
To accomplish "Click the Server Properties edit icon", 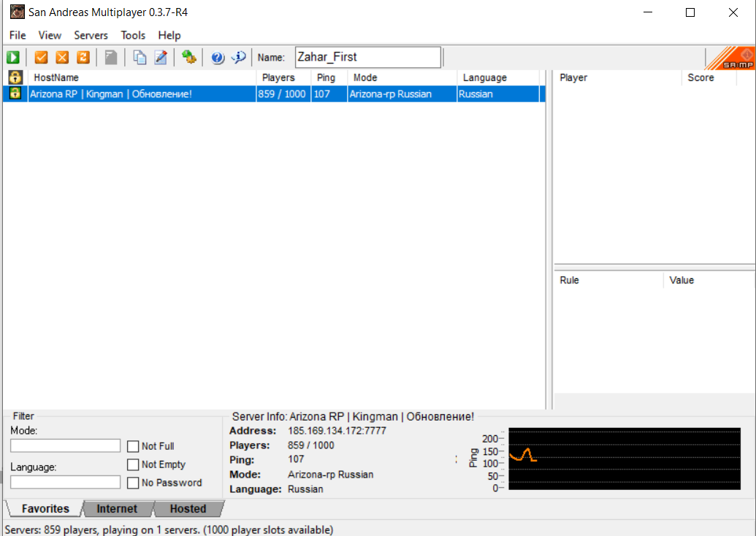I will (x=161, y=58).
